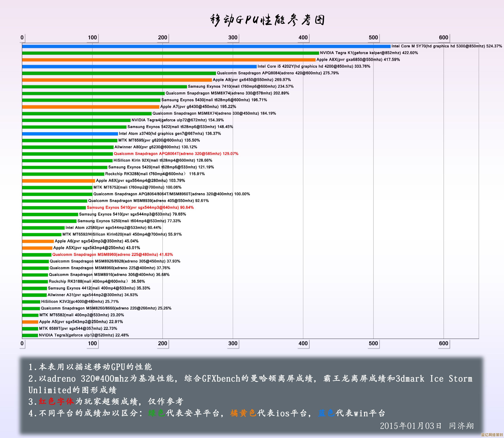Screen dimensions: 504x438
Task: Click the HiSilicon Kirin 92X 128.66% label
Action: coord(163,160)
